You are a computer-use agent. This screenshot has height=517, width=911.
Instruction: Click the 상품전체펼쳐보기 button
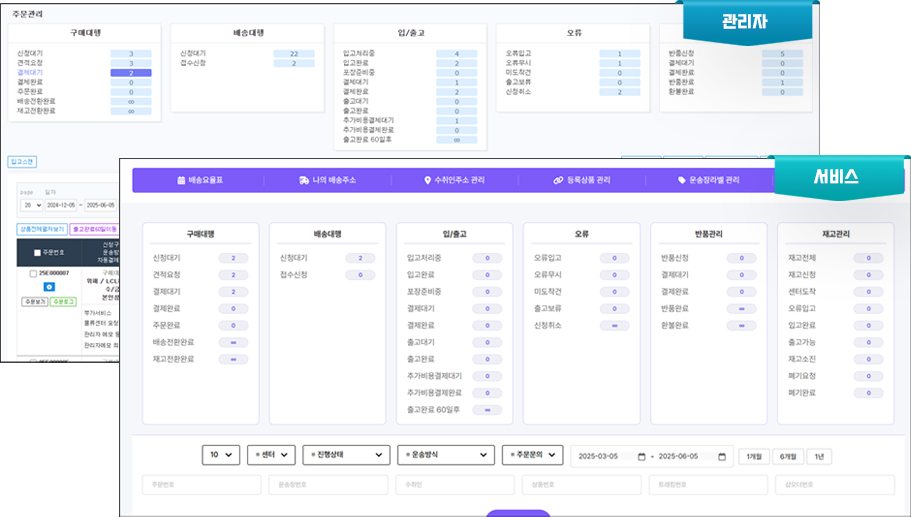[42, 229]
